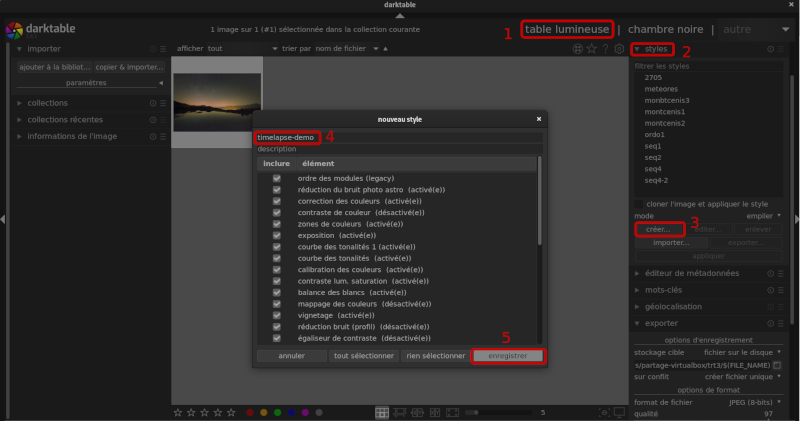
Task: Adjust thumbnail zoom slider in footer
Action: tap(497, 412)
